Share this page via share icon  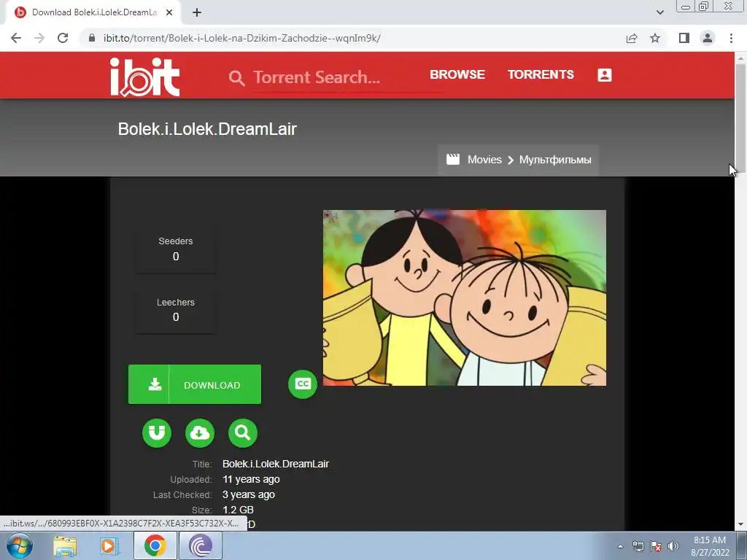coord(631,38)
